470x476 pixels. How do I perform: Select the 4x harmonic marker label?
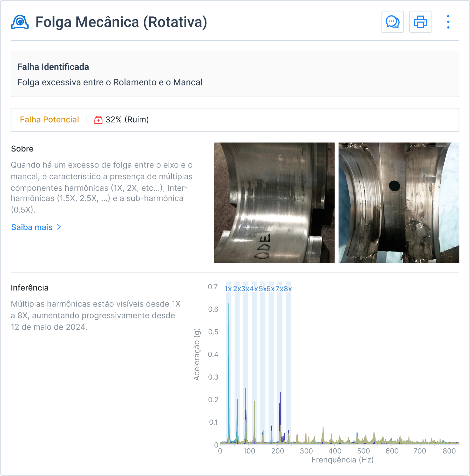pos(254,289)
